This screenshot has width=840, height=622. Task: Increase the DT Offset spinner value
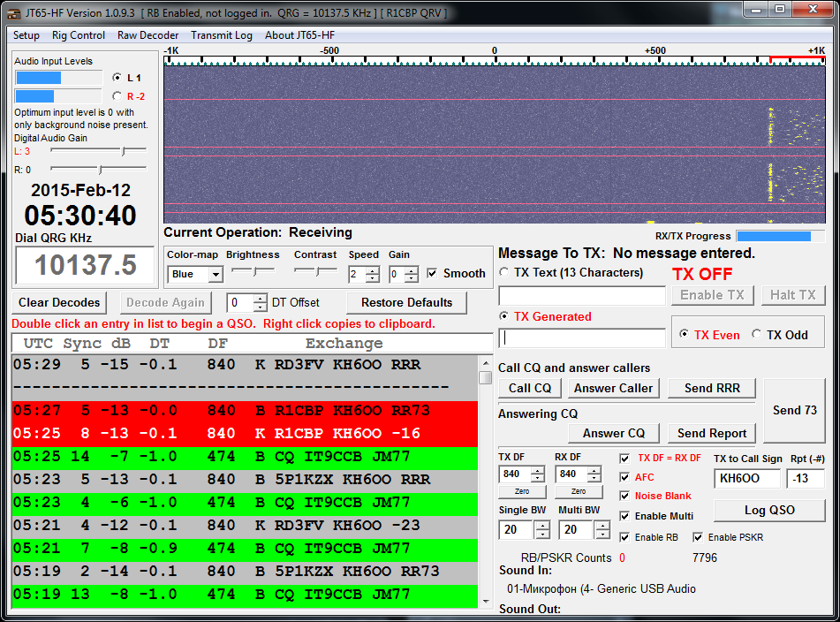click(260, 298)
